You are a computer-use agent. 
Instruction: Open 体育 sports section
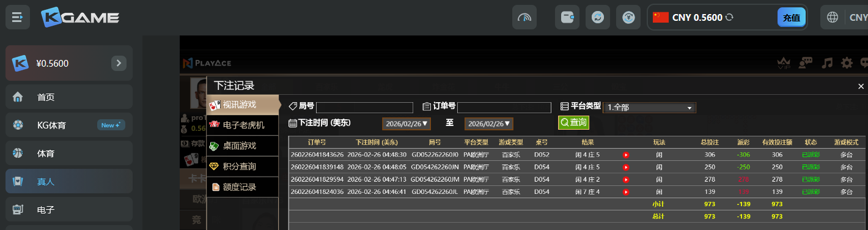(x=69, y=153)
